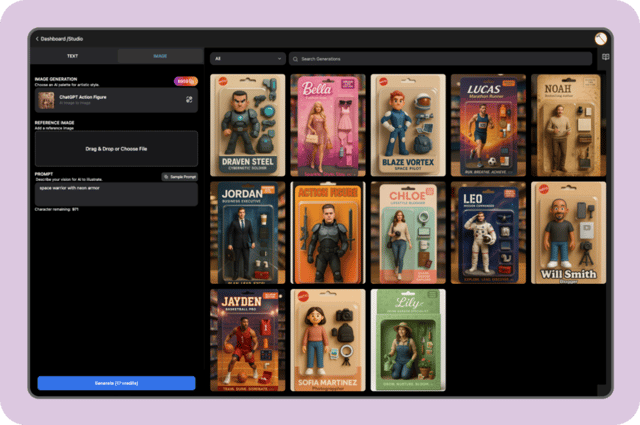Open the Noah action figure image
The height and width of the screenshot is (425, 640).
[568, 125]
